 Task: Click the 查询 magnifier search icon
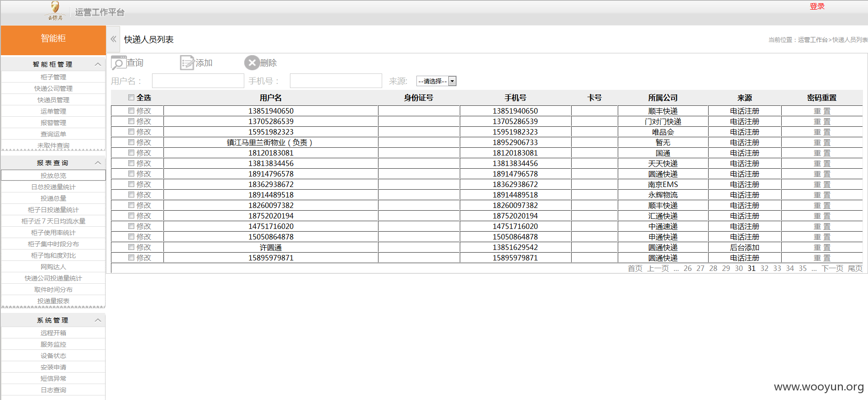tap(119, 63)
